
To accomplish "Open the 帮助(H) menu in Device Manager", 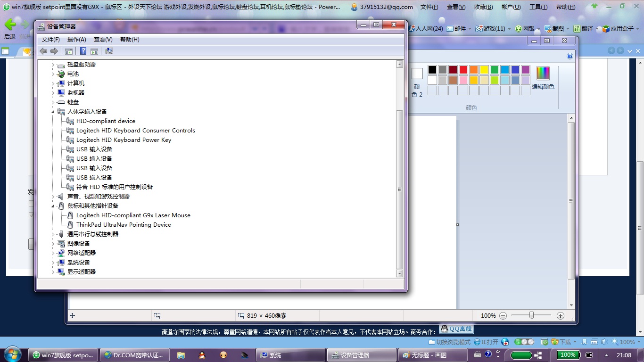I will pos(130,40).
